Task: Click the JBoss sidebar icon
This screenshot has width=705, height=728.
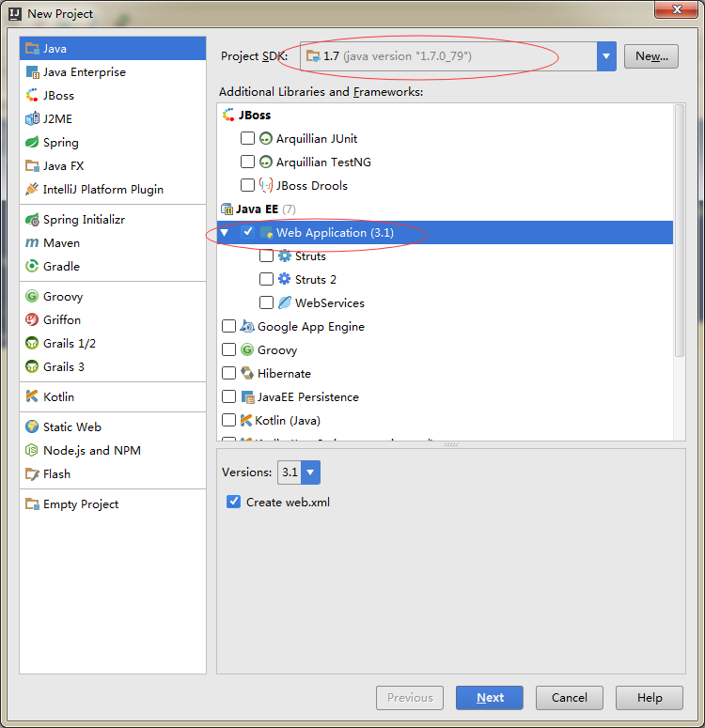Action: pyautogui.click(x=32, y=95)
